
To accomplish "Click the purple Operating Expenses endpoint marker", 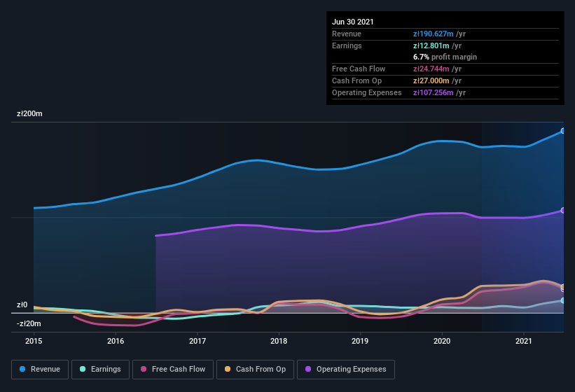I will (x=563, y=210).
